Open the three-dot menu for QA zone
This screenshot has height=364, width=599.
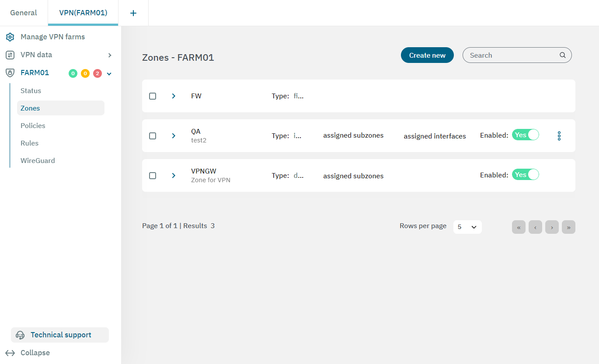559,136
